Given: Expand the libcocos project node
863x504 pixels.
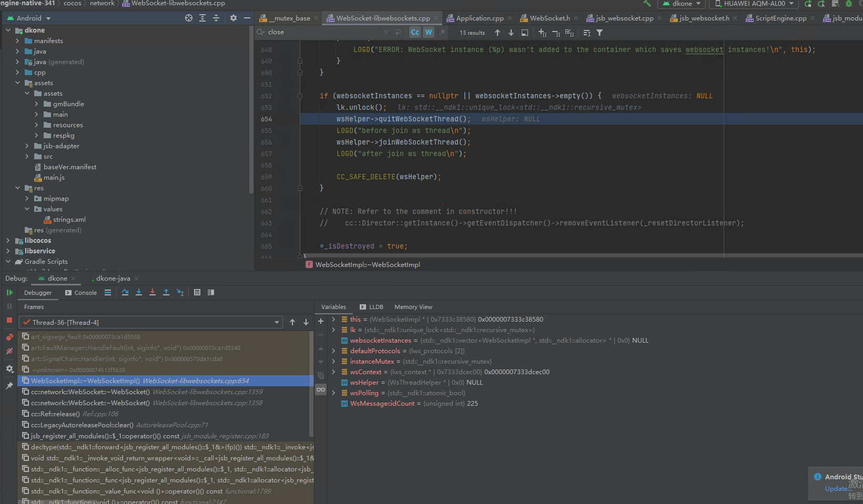Looking at the screenshot, I should 7,240.
